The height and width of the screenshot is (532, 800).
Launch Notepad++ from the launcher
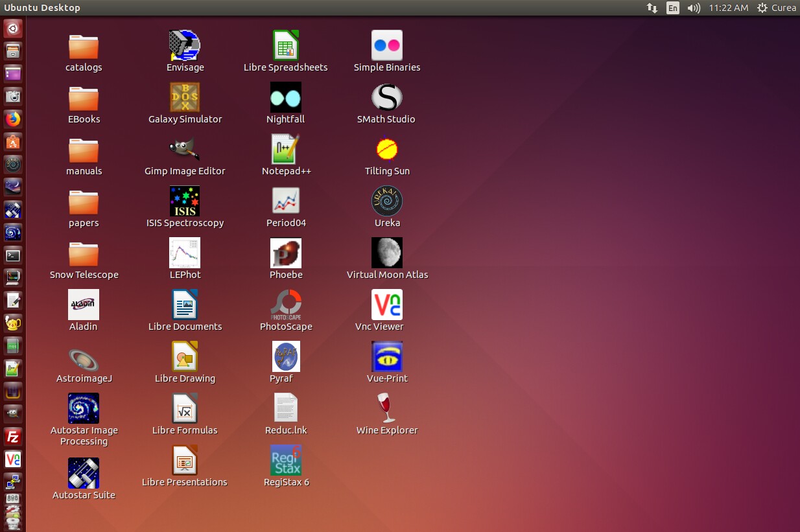[13, 369]
